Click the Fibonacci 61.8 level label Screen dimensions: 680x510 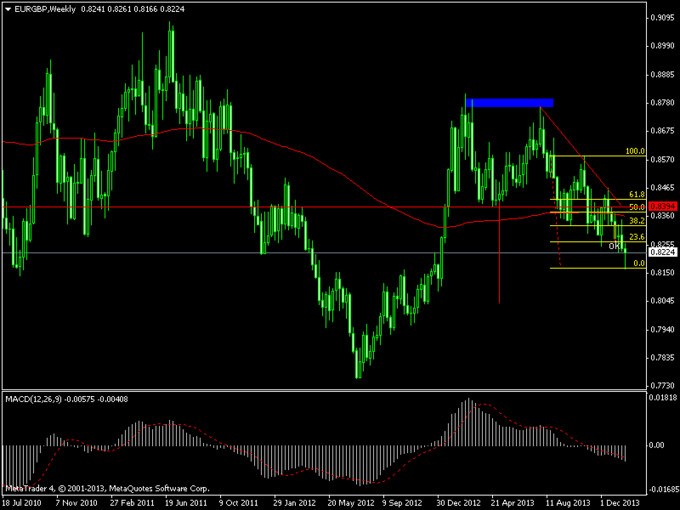pyautogui.click(x=635, y=194)
